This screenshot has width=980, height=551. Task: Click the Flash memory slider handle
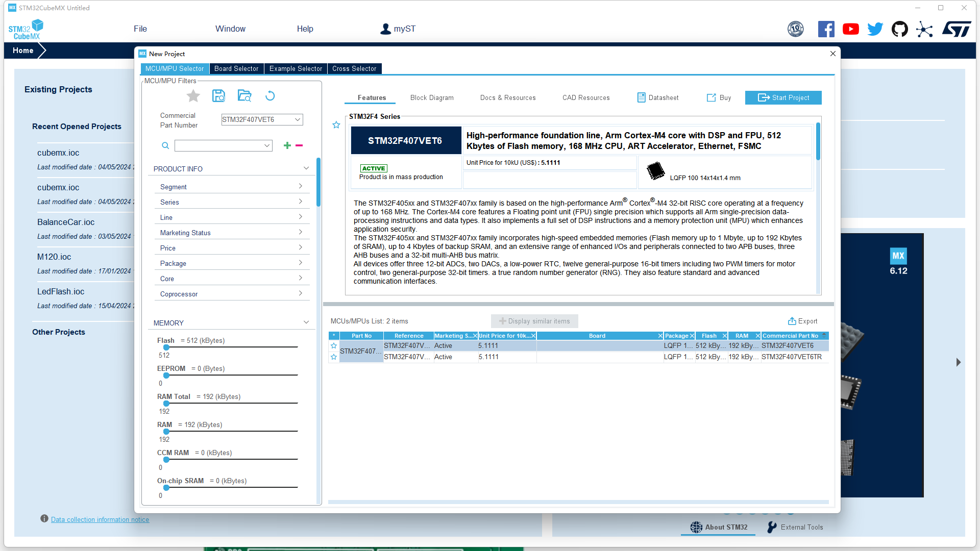166,347
